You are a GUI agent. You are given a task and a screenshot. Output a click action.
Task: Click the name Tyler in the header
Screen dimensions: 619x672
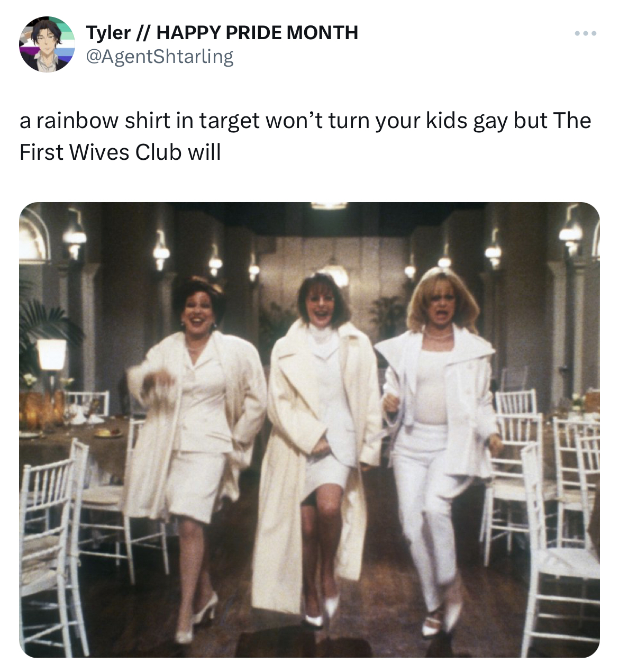pyautogui.click(x=108, y=33)
